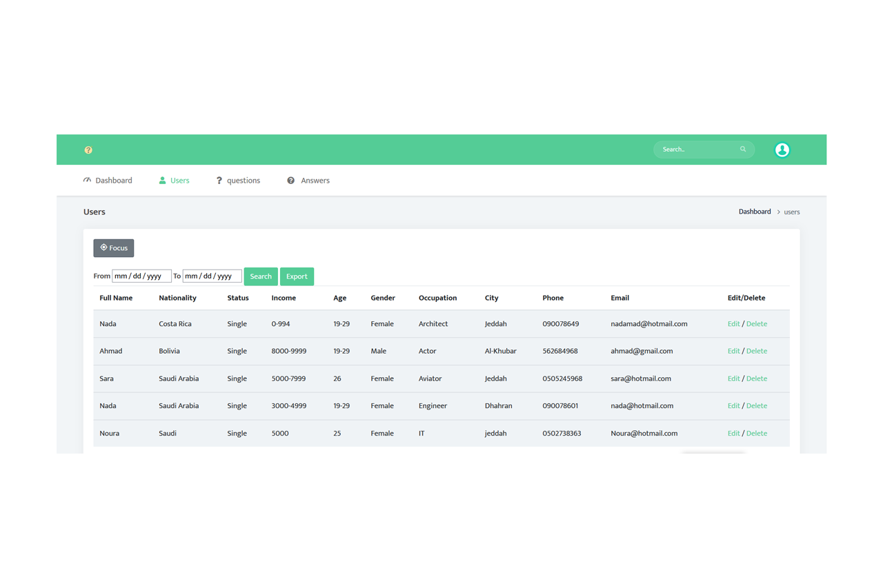
Task: Click the questions tab question mark icon
Action: click(x=219, y=181)
